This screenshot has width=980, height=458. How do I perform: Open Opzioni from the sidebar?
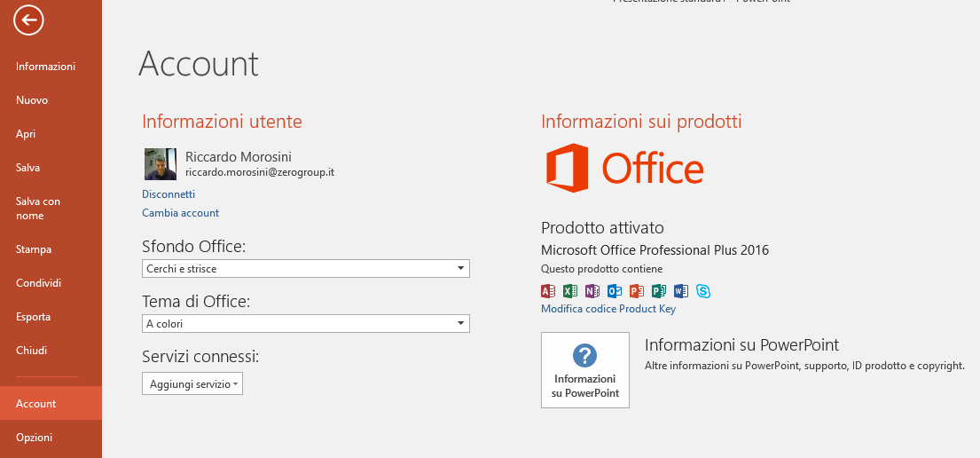tap(35, 438)
